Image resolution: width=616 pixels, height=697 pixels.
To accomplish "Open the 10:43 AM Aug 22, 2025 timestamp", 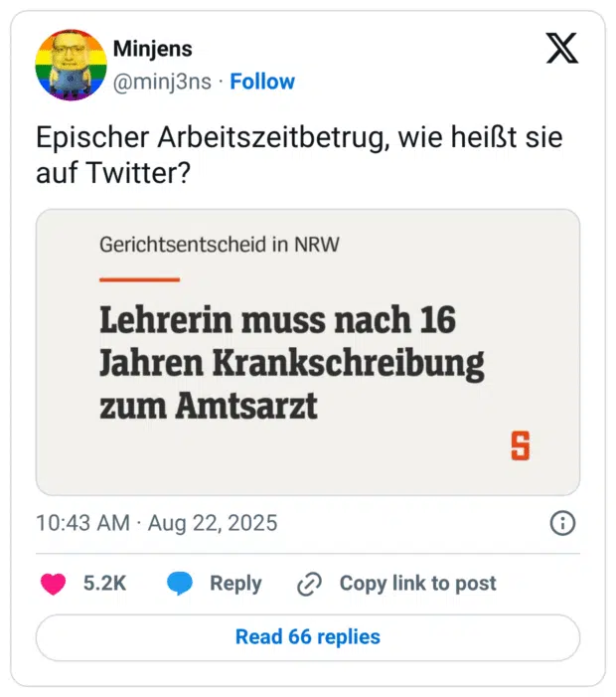I will tap(157, 523).
